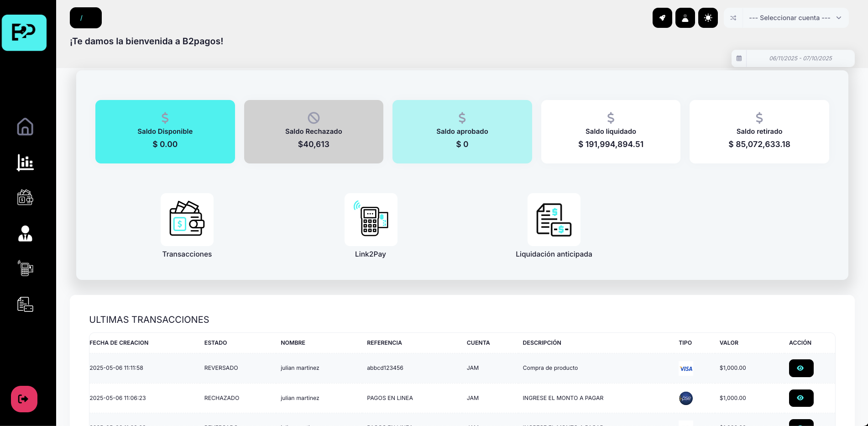Click reference PAGOS EN LINEA in RECHAZADO row
Viewport: 868px width, 426px height.
(x=390, y=398)
